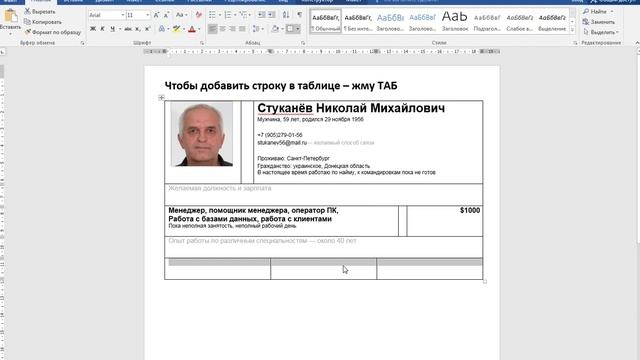Open the Font (Шрифт) dialog launcher

(x=202, y=43)
